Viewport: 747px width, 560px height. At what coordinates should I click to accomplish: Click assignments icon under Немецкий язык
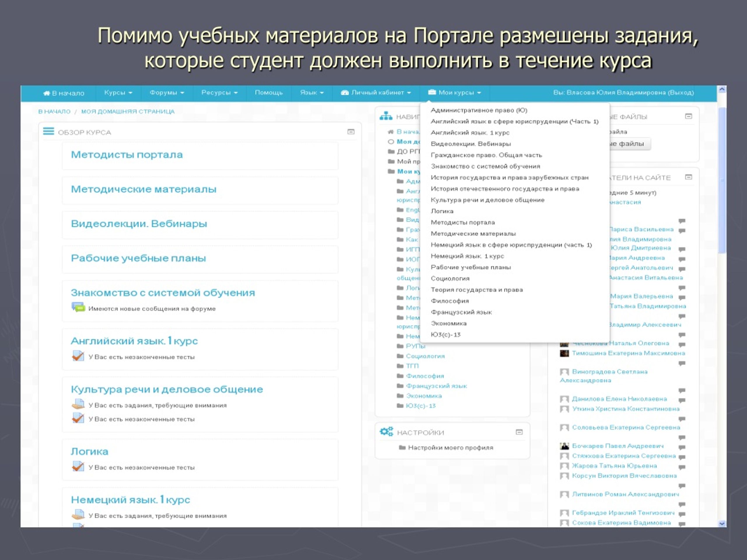tap(78, 515)
